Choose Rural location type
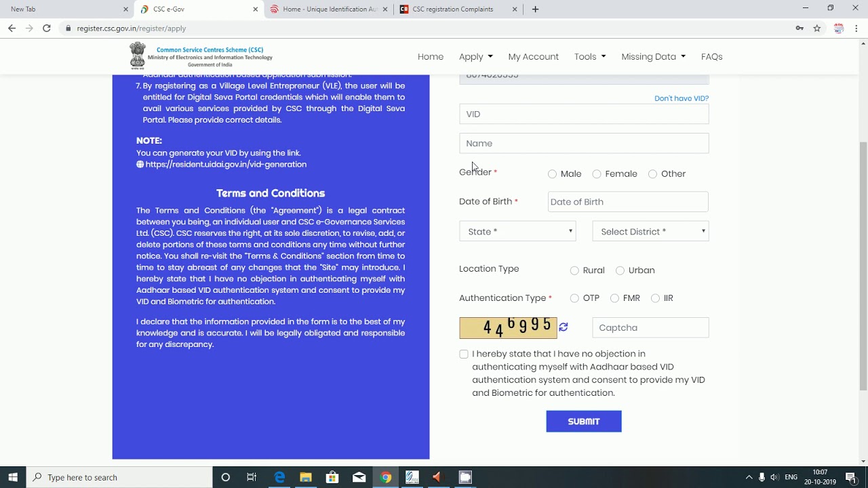 point(574,270)
